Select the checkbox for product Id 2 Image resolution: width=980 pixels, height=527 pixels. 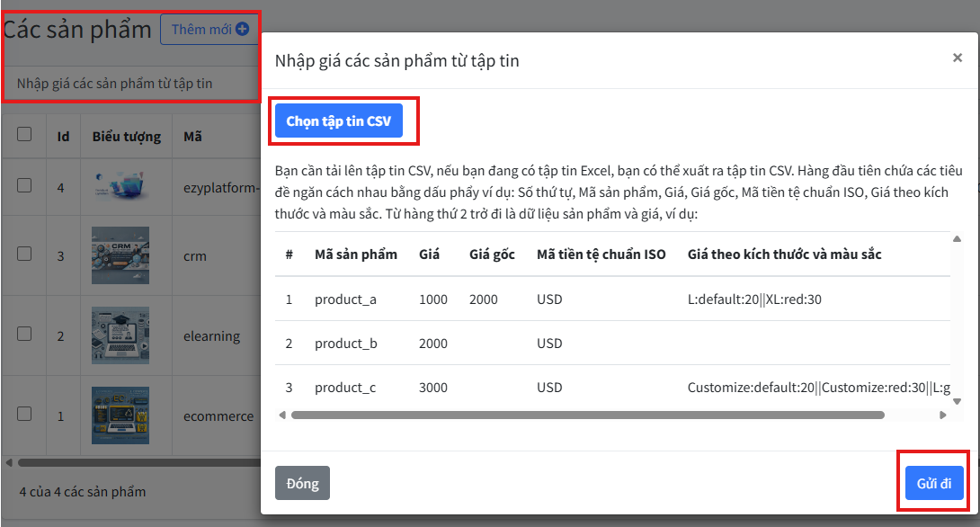(24, 334)
